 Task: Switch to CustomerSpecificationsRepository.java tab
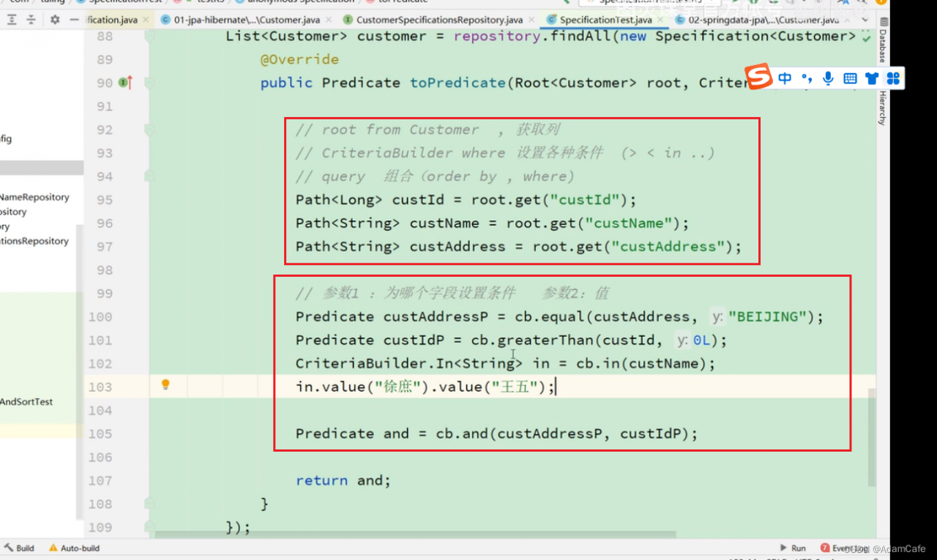click(438, 20)
